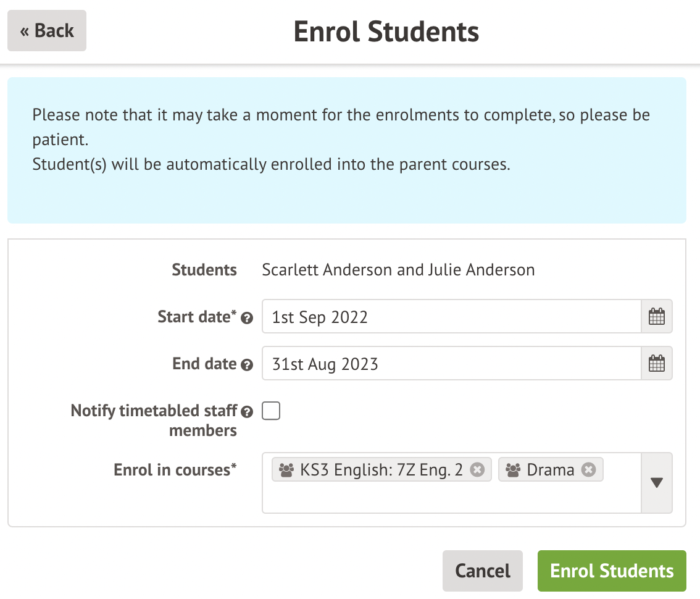
Task: Go back using the « Back button
Action: click(x=47, y=30)
